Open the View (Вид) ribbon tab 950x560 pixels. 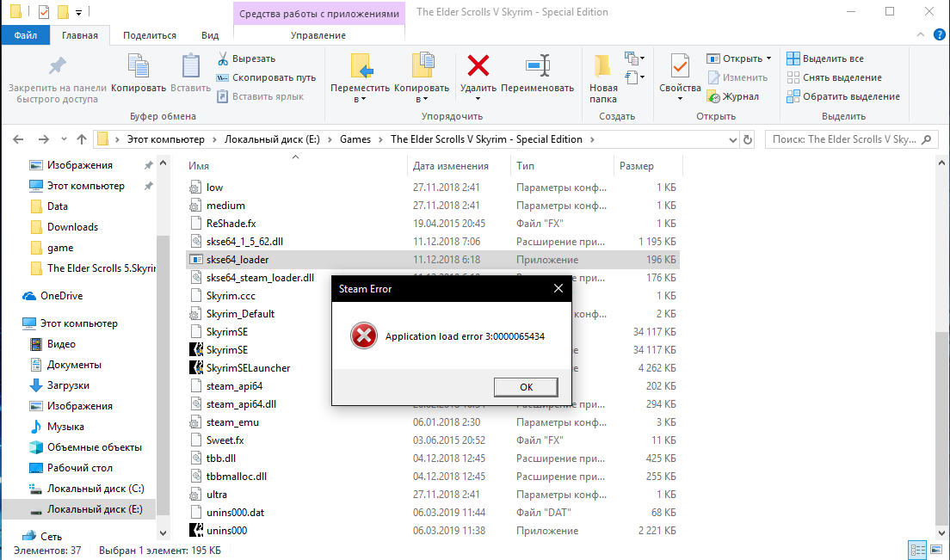click(x=209, y=35)
